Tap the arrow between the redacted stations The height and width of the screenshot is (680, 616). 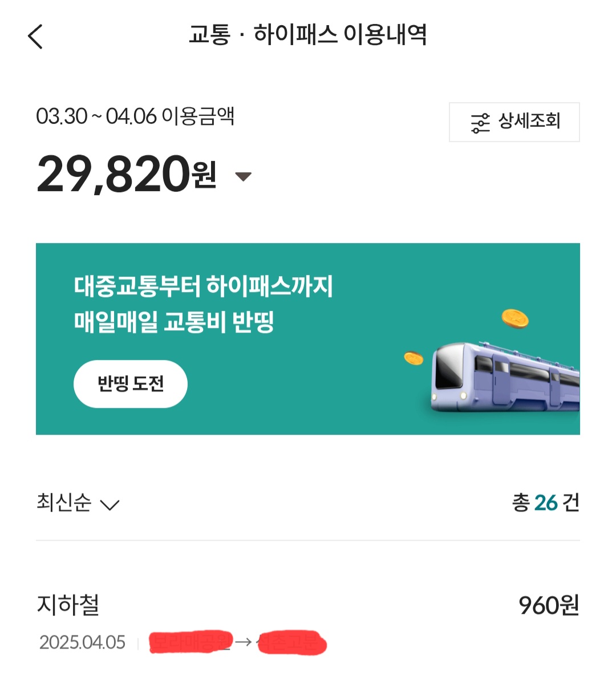[244, 642]
